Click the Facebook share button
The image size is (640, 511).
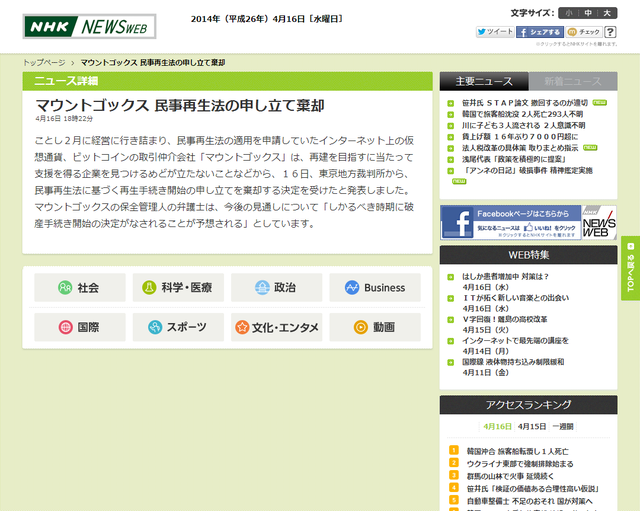point(540,32)
